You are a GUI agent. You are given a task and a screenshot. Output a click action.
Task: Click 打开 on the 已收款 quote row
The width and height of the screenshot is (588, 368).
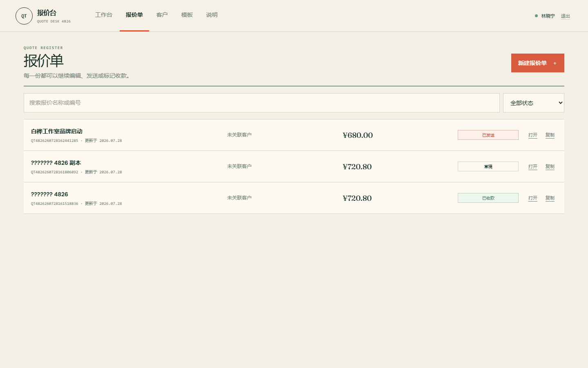coord(533,198)
